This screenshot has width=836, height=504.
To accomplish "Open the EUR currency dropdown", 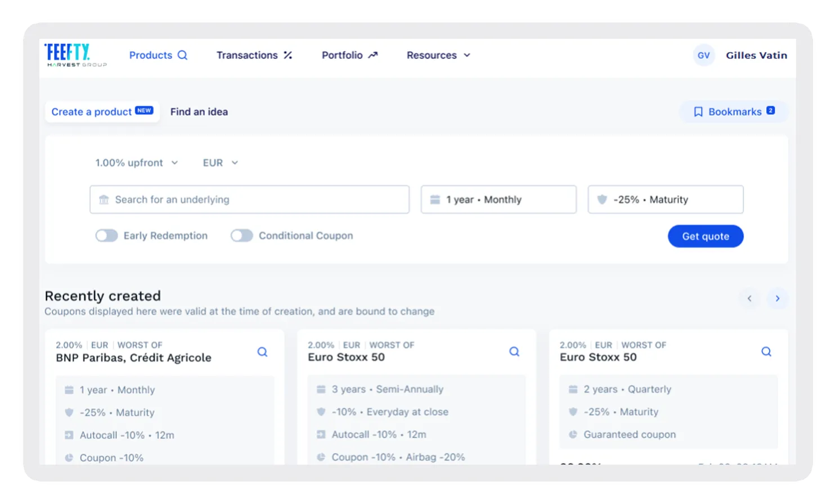I will pos(221,163).
